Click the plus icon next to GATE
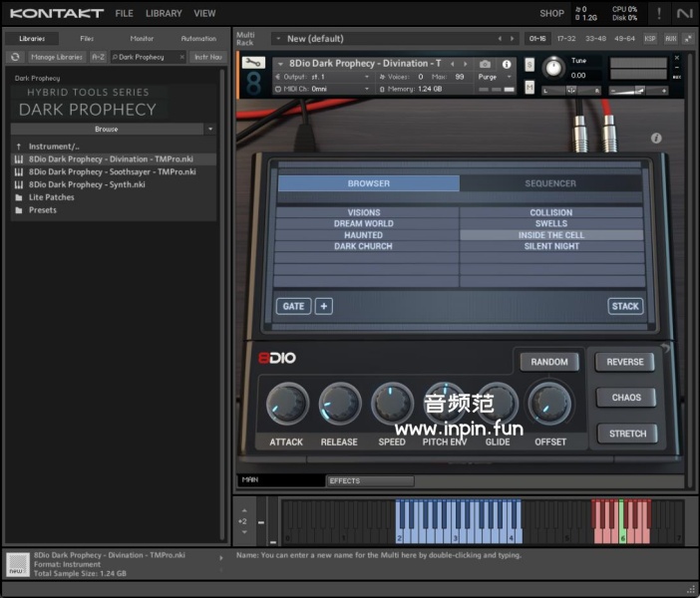The height and width of the screenshot is (598, 700). (324, 306)
